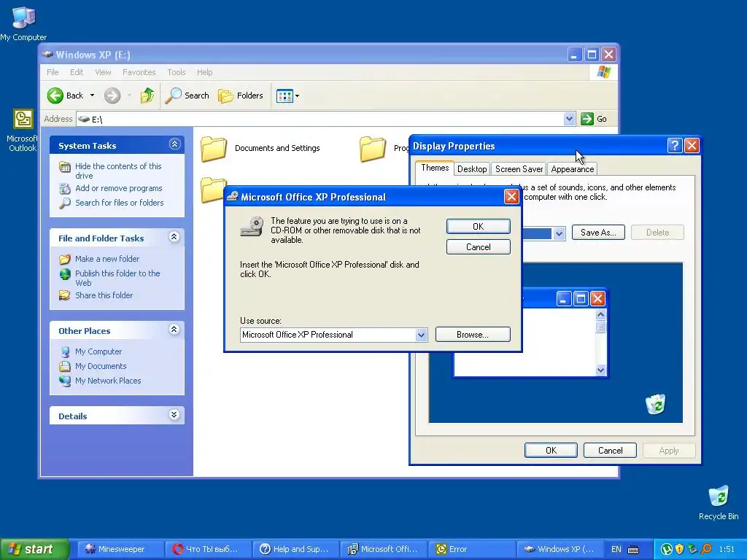Click Cancel in Display Properties
747x560 pixels.
[x=610, y=451]
